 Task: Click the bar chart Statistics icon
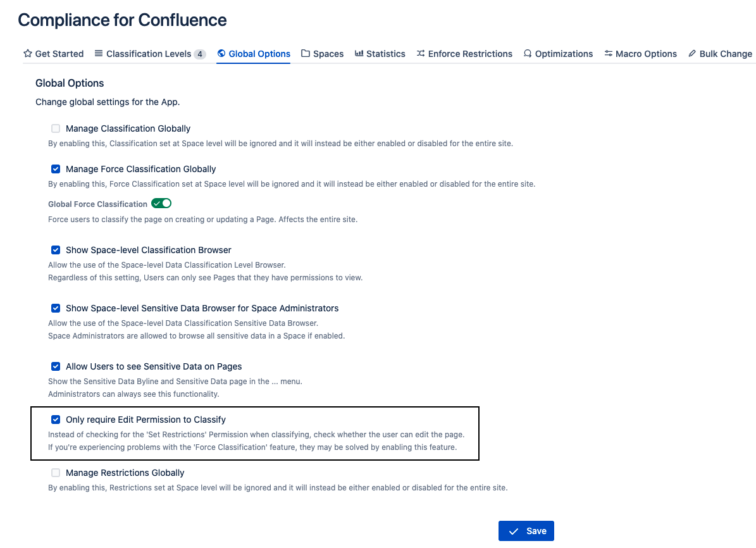(359, 54)
